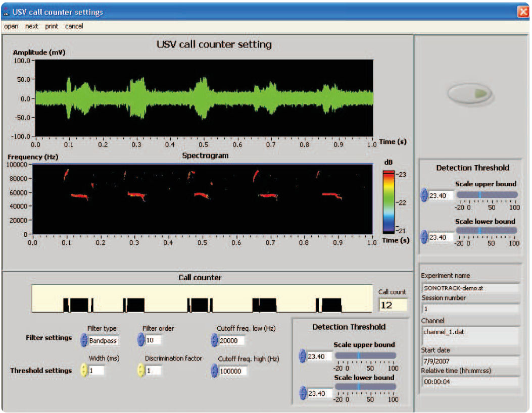Click the Experiment name field SONOTRACK-demo.st
The height and width of the screenshot is (413, 532).
tap(470, 288)
